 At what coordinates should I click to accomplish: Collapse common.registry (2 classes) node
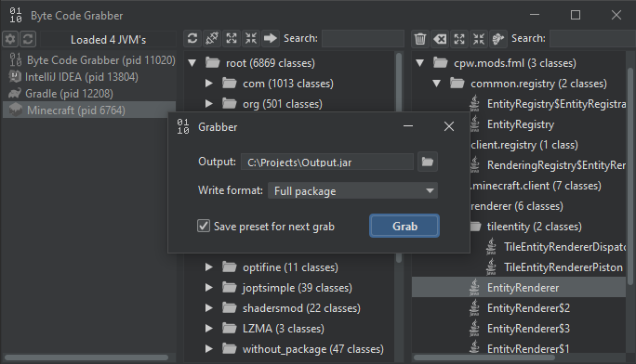pos(437,84)
